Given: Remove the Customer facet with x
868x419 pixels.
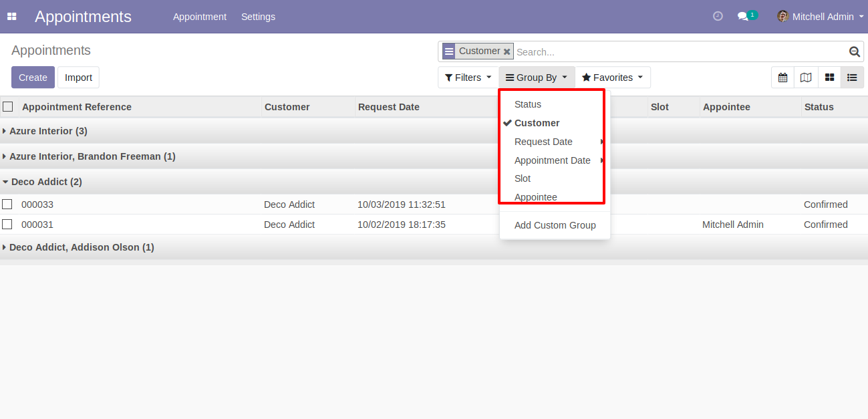Looking at the screenshot, I should [x=507, y=51].
